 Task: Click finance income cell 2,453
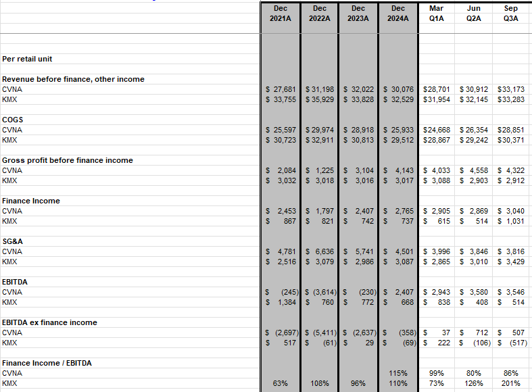coord(281,212)
